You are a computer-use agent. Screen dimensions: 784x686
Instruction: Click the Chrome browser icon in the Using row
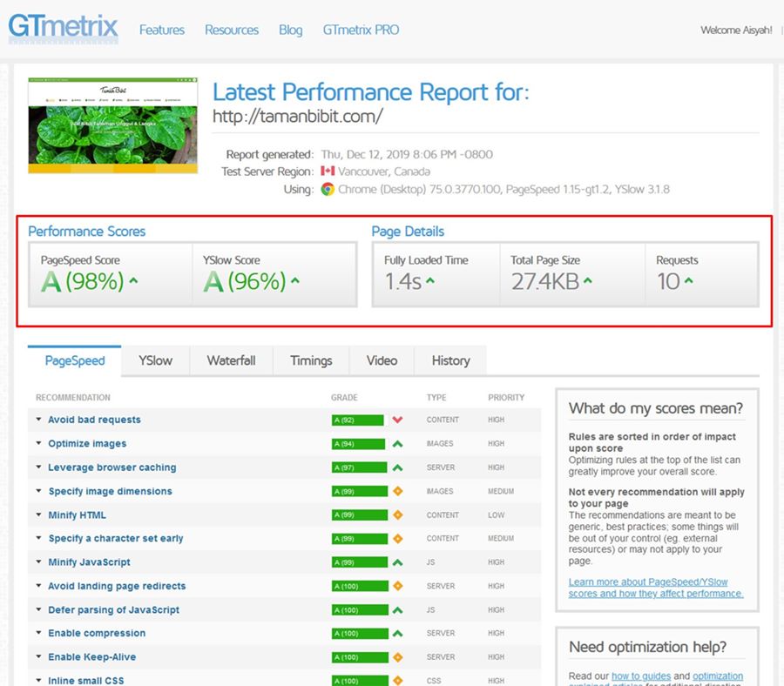(x=328, y=189)
